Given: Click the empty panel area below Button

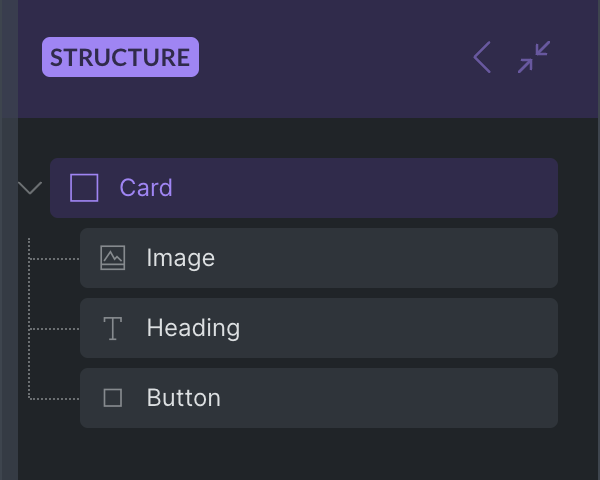Looking at the screenshot, I should pyautogui.click(x=300, y=455).
